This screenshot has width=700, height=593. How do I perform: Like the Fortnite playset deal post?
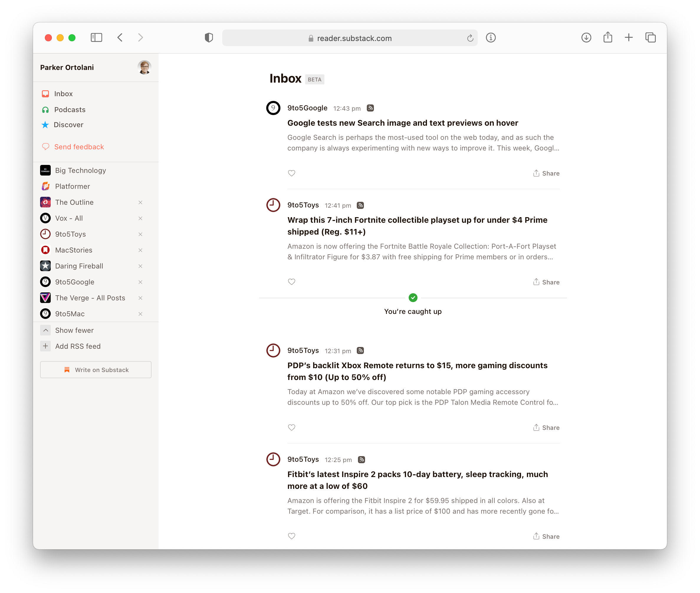coord(291,282)
